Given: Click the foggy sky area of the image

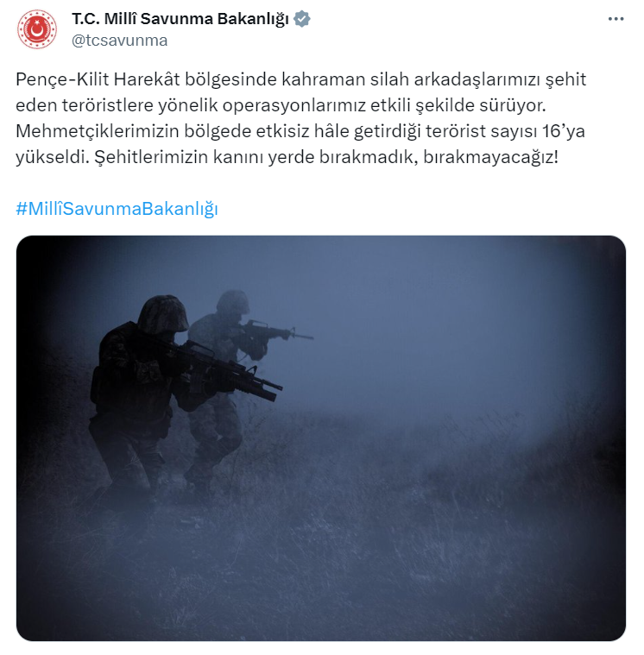Looking at the screenshot, I should 418,313.
